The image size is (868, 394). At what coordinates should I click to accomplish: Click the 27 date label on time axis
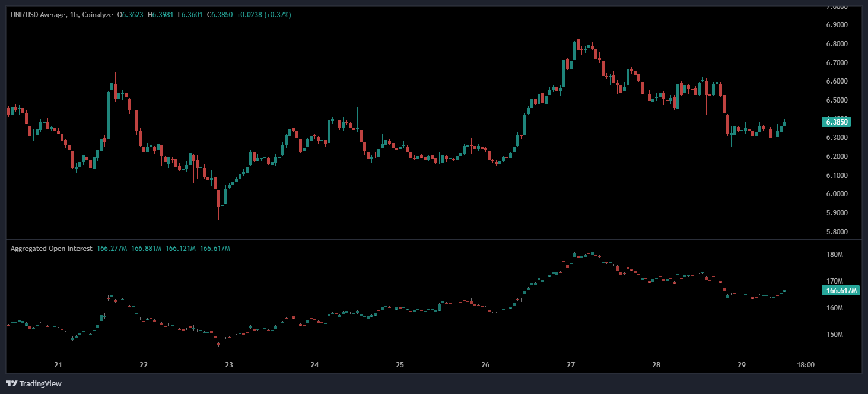[x=571, y=365]
